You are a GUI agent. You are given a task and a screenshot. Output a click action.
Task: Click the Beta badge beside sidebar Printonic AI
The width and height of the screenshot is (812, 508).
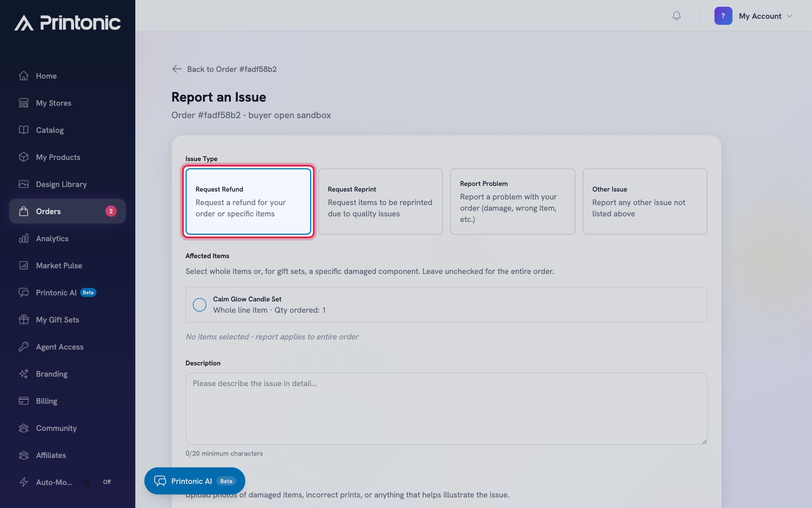(88, 292)
